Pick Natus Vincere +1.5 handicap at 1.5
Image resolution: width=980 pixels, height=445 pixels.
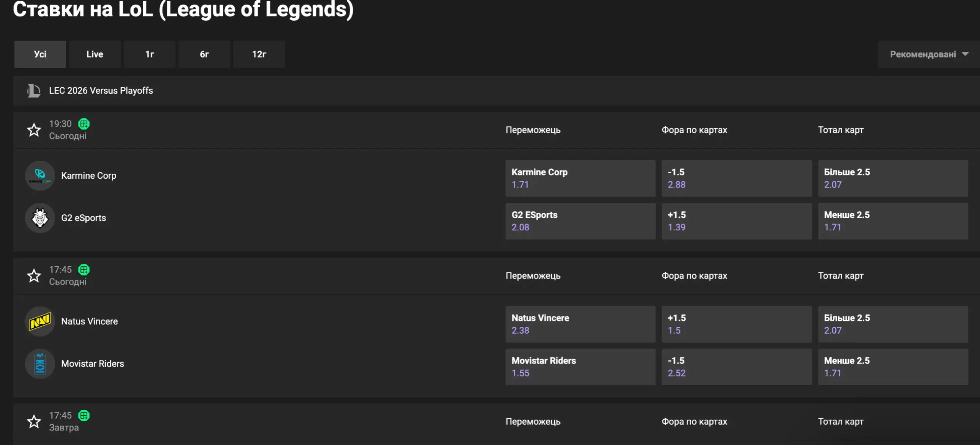point(736,324)
